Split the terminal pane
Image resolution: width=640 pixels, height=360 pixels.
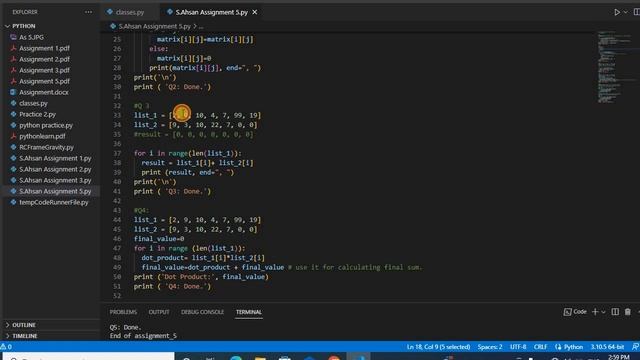pyautogui.click(x=615, y=312)
